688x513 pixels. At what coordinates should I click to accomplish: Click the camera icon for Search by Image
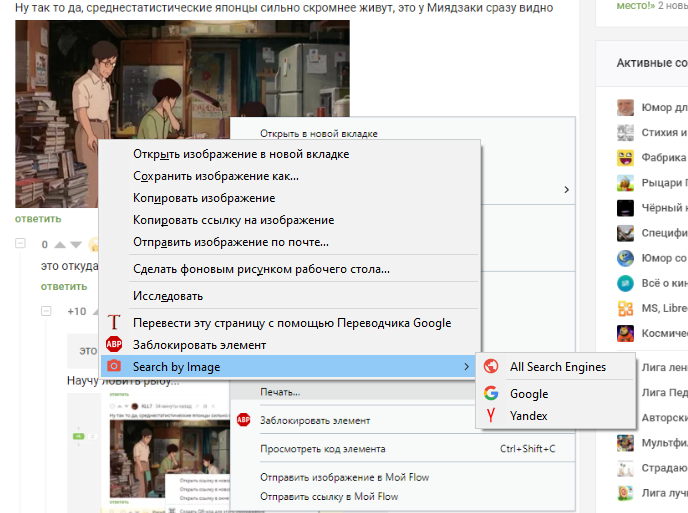(114, 366)
